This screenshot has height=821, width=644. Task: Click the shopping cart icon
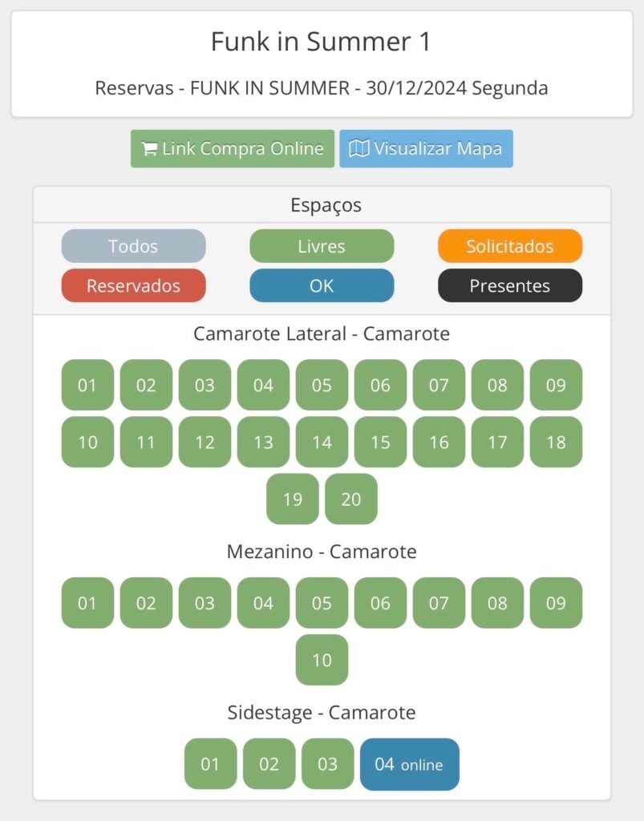pyautogui.click(x=149, y=149)
